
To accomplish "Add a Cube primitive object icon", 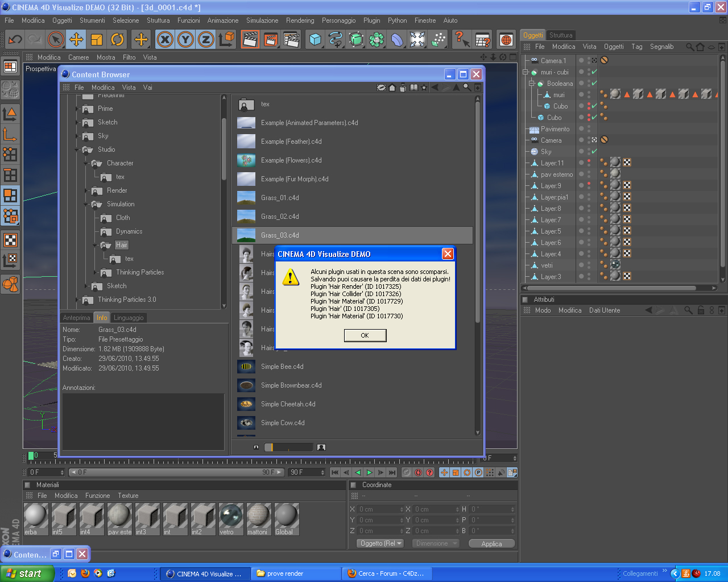I will 315,39.
